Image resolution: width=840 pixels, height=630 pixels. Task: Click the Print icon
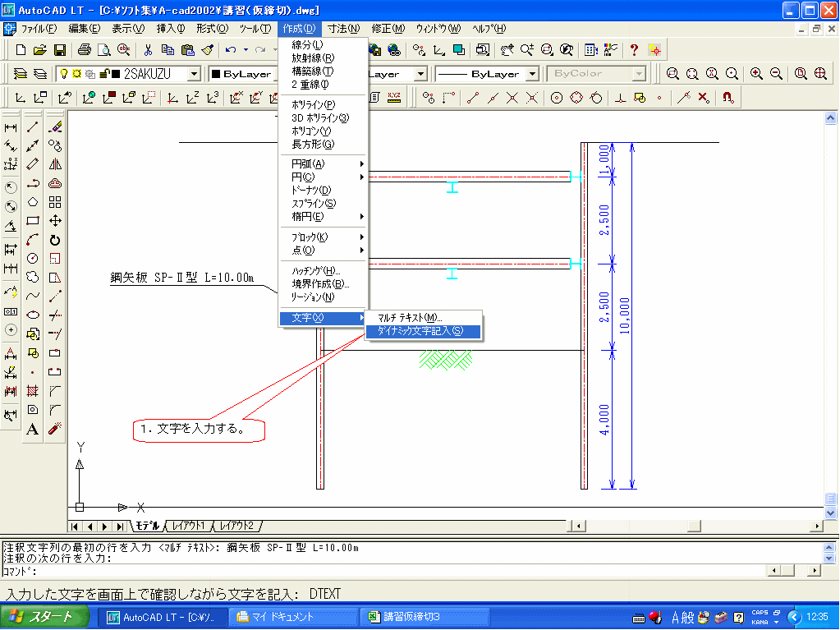pyautogui.click(x=84, y=50)
